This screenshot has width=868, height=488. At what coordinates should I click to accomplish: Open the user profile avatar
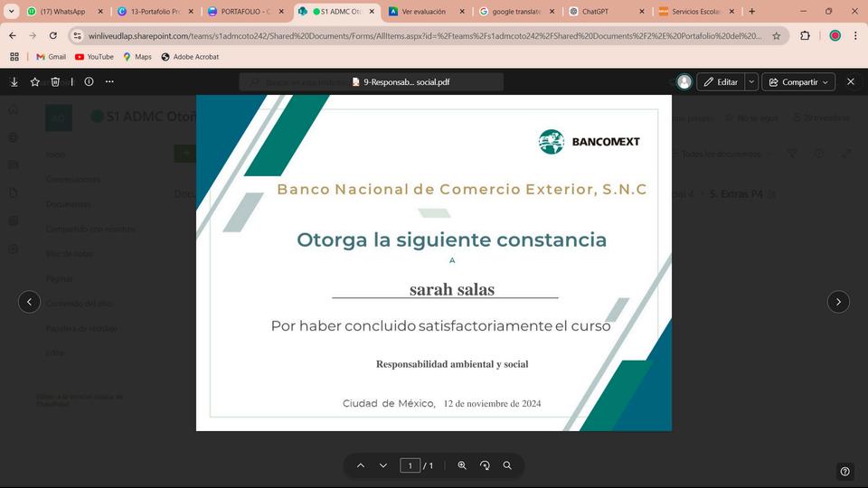pyautogui.click(x=684, y=82)
